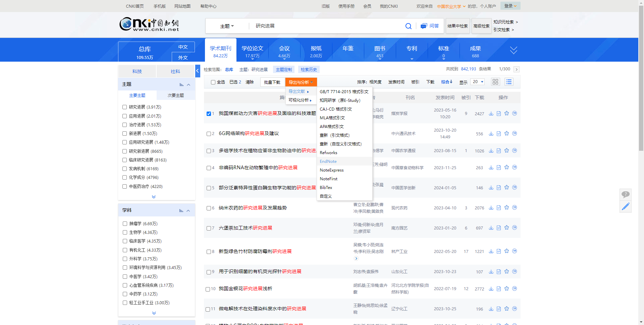This screenshot has height=325, width=644.
Task: Switch to grid view icon
Action: coord(495,82)
